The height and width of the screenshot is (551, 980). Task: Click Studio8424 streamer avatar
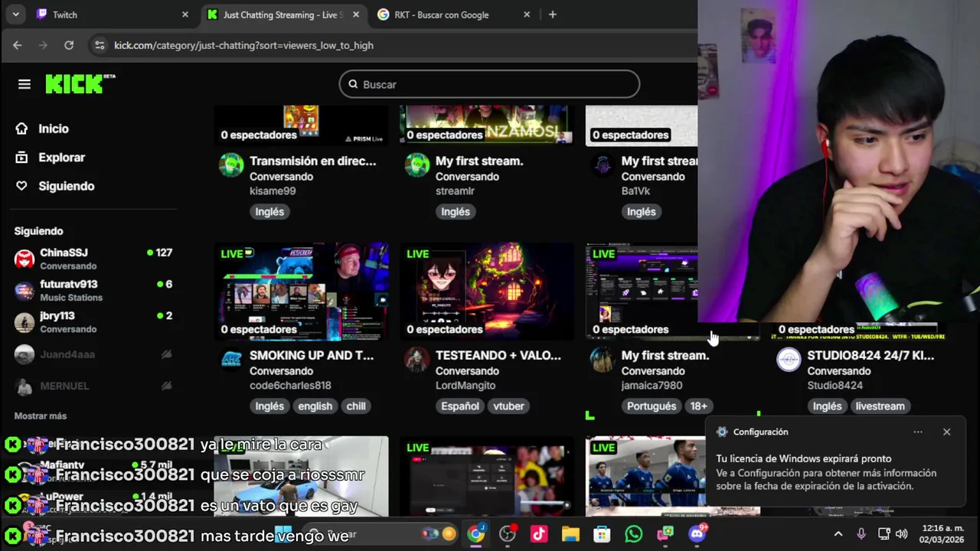789,359
